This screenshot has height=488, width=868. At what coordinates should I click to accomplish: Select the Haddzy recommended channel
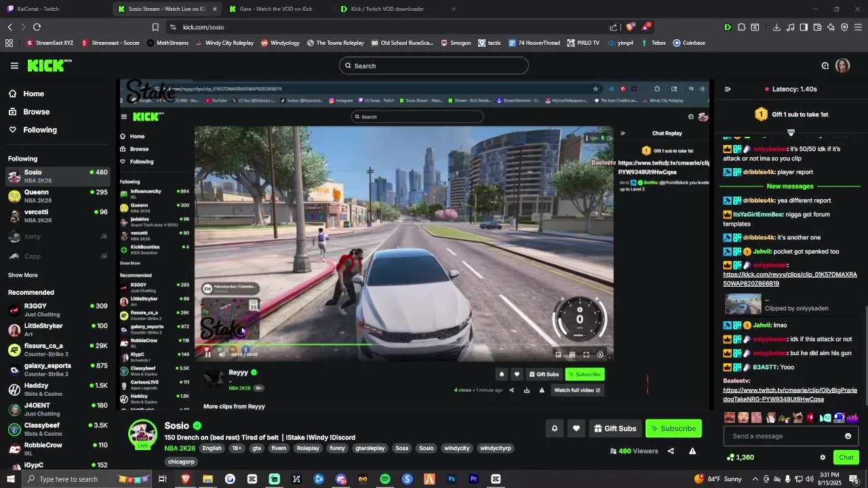coord(58,389)
